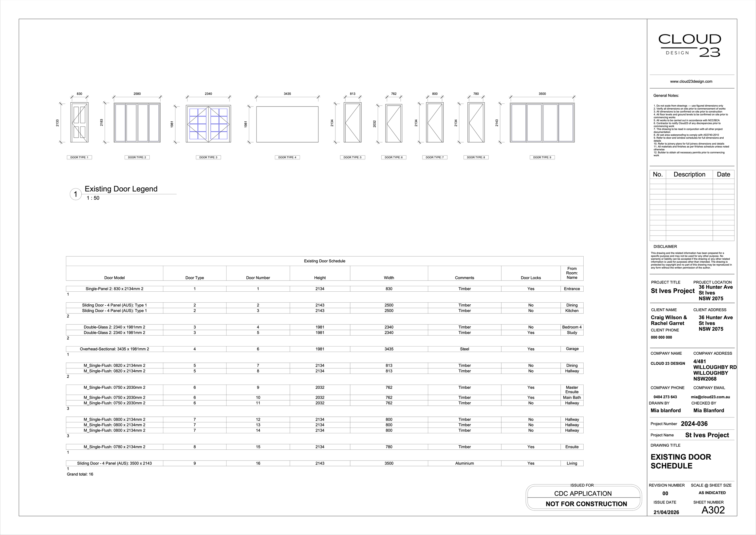Click the mia@cloud23.com.au email address
Image resolution: width=756 pixels, height=535 pixels.
point(710,397)
